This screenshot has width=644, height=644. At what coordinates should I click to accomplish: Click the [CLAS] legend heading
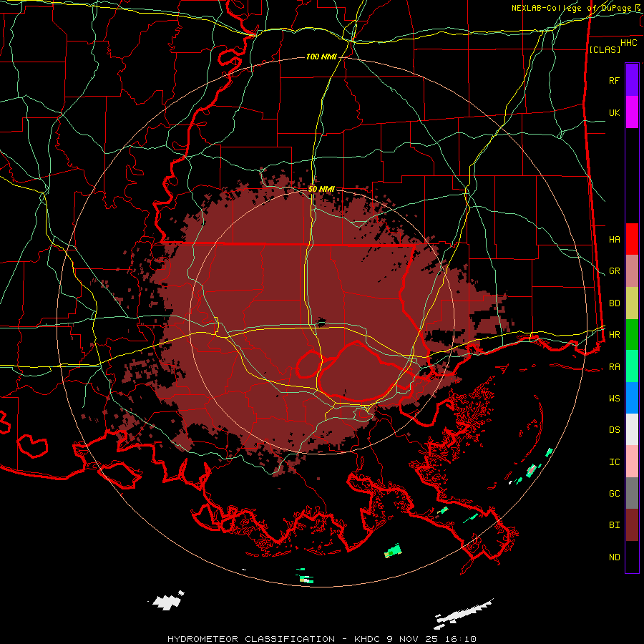point(605,49)
